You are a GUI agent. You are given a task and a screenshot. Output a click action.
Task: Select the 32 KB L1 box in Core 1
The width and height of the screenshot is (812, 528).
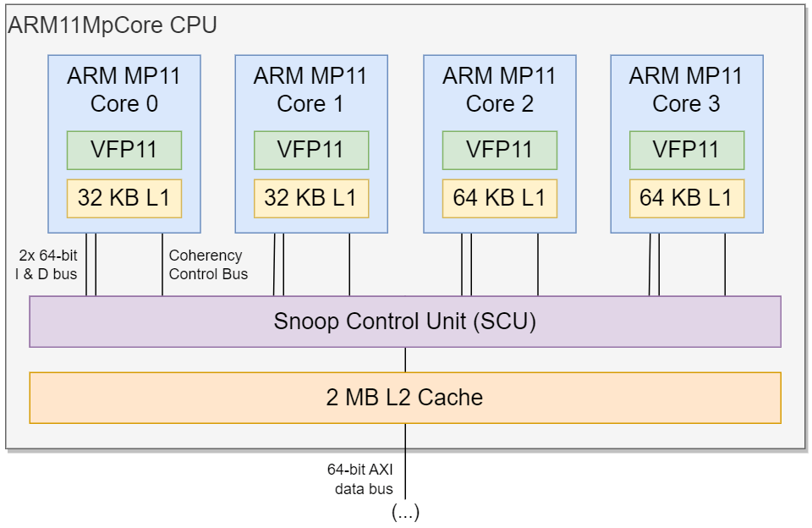coord(311,199)
